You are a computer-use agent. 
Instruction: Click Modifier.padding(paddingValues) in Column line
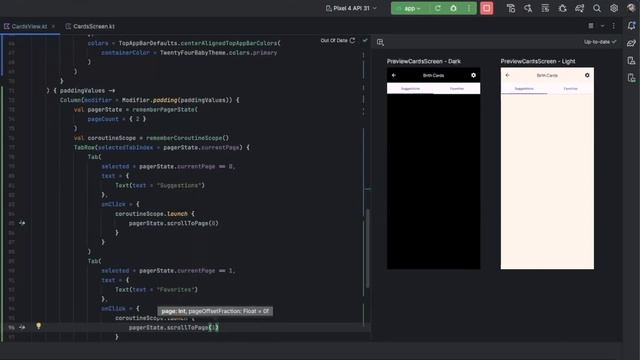[x=177, y=100]
